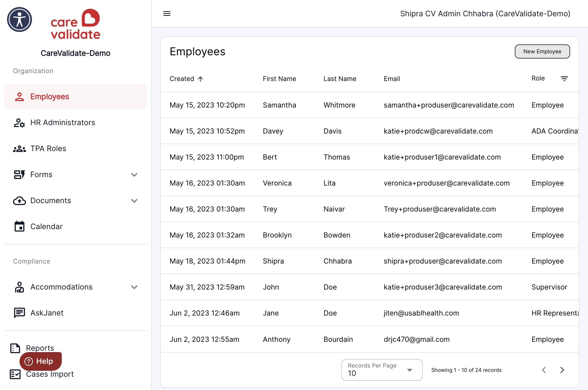Open HR Administrators menu item

76,123
